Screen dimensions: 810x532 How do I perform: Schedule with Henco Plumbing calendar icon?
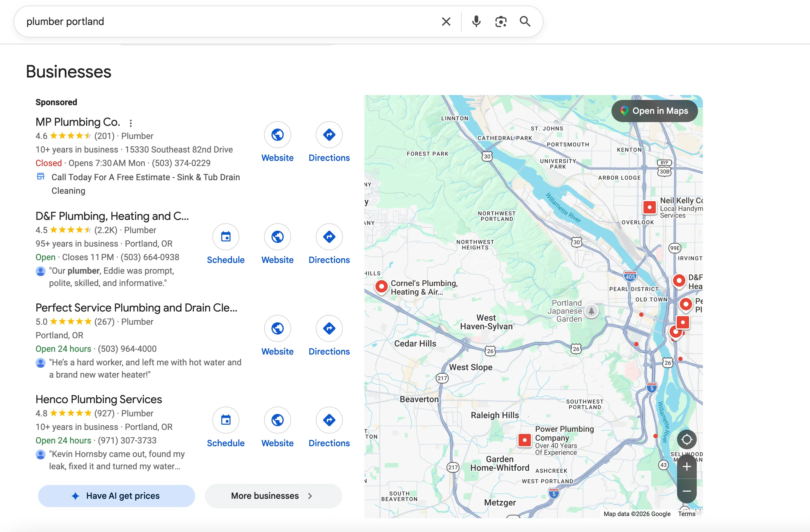coord(226,420)
